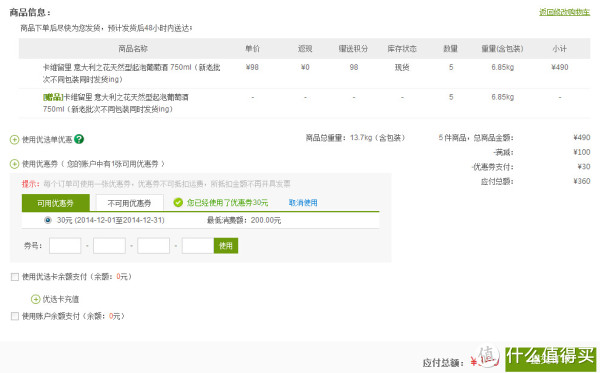600x373 pixels.
Task: Focus the 券号 input box next to 使用 button
Action: 198,246
